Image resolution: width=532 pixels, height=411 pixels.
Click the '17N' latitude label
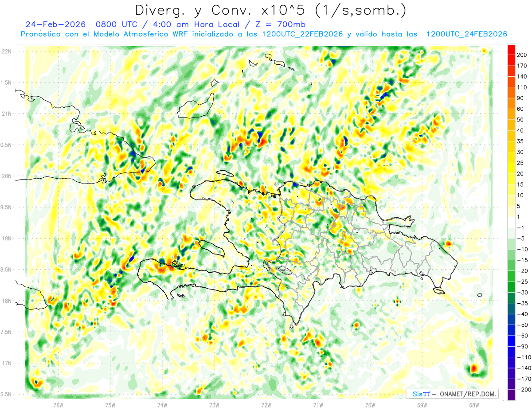pyautogui.click(x=6, y=363)
